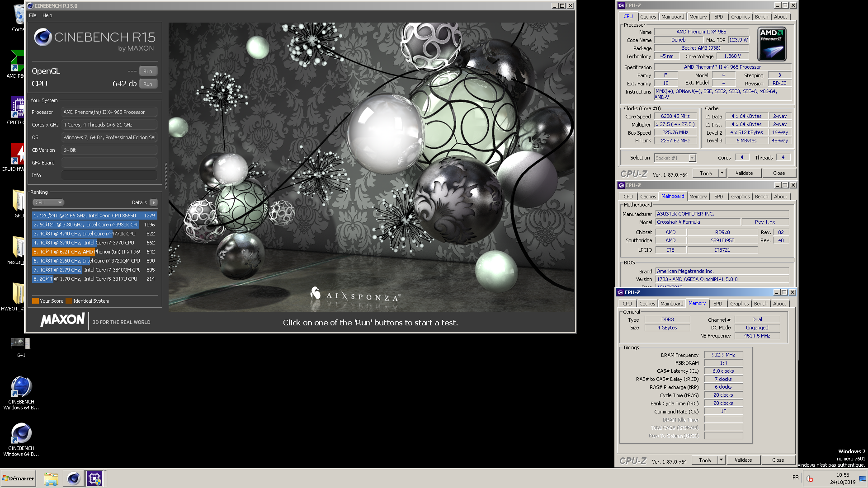Click the FR language indicator in the taskbar
This screenshot has height=488, width=868.
pyautogui.click(x=796, y=478)
